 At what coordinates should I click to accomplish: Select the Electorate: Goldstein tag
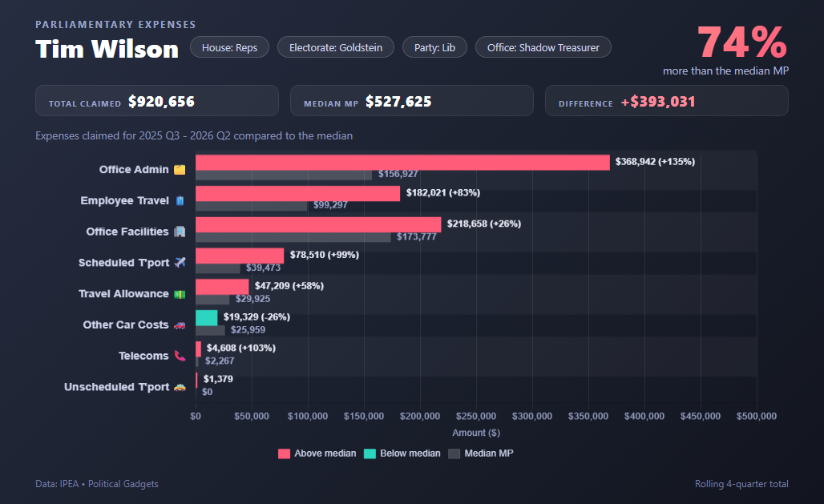(x=336, y=47)
